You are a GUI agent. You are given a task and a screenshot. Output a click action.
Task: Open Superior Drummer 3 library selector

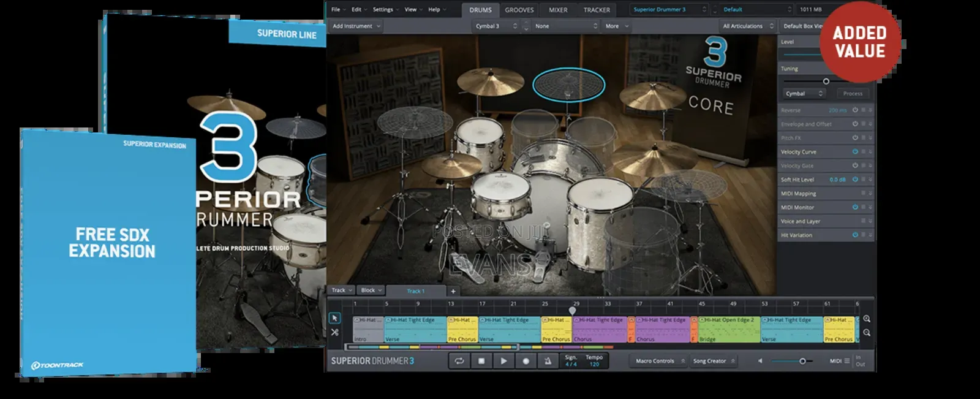click(669, 10)
